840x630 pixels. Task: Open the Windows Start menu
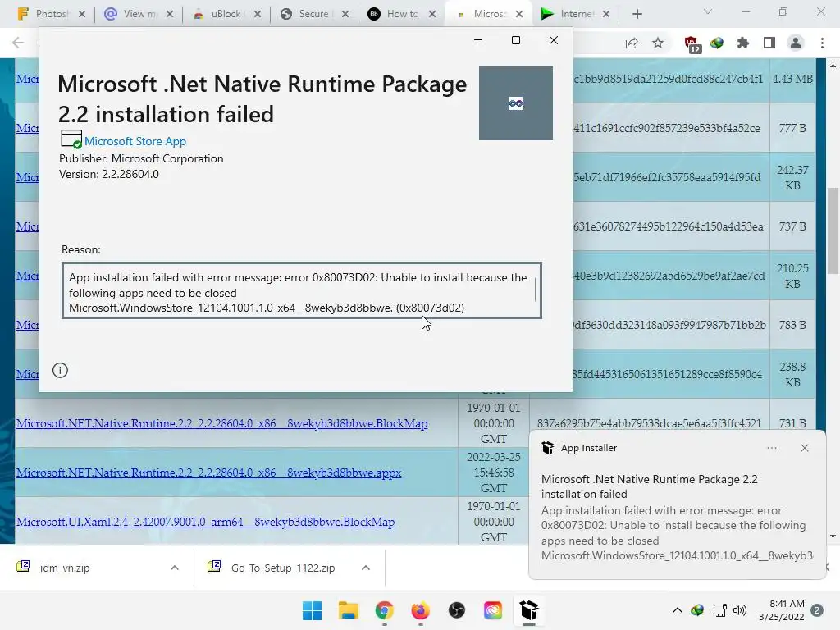(312, 610)
